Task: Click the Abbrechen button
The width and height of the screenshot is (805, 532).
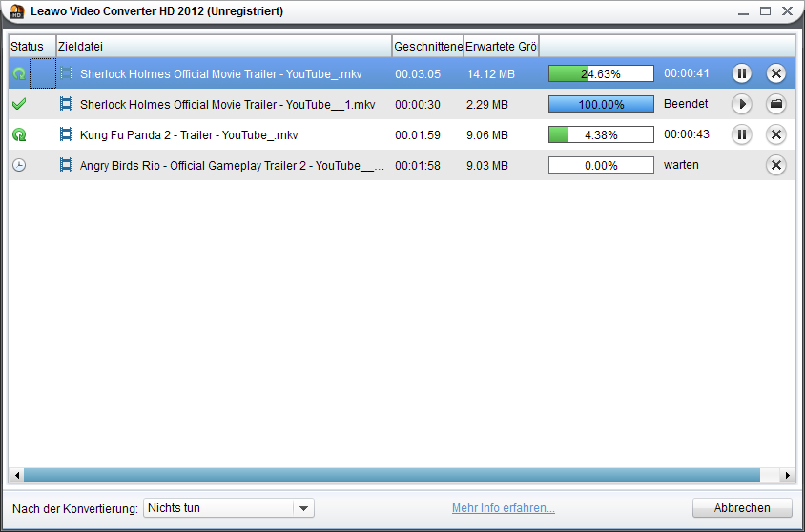Action: click(x=742, y=508)
